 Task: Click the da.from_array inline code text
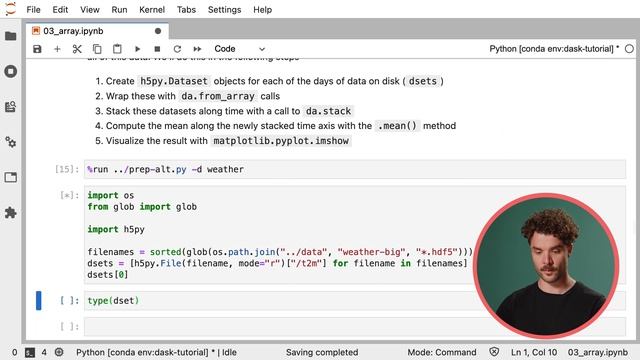click(218, 96)
